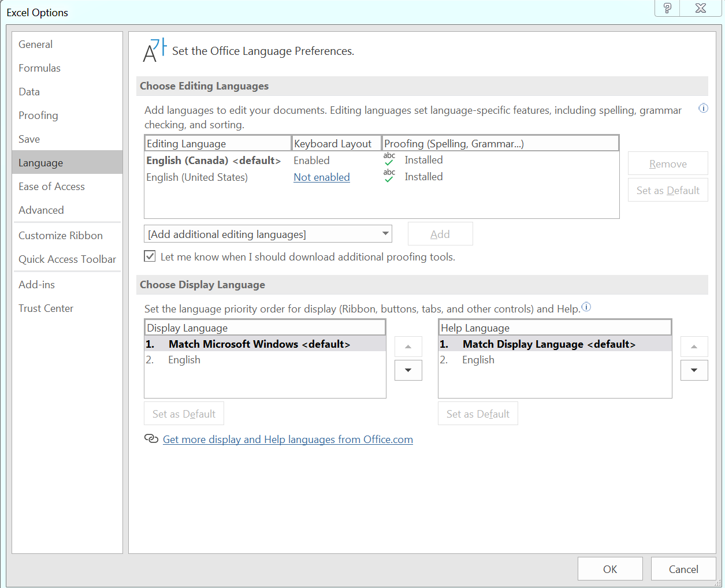Click the info icon beside Choose Editing Languages description
The height and width of the screenshot is (588, 725).
[x=703, y=109]
